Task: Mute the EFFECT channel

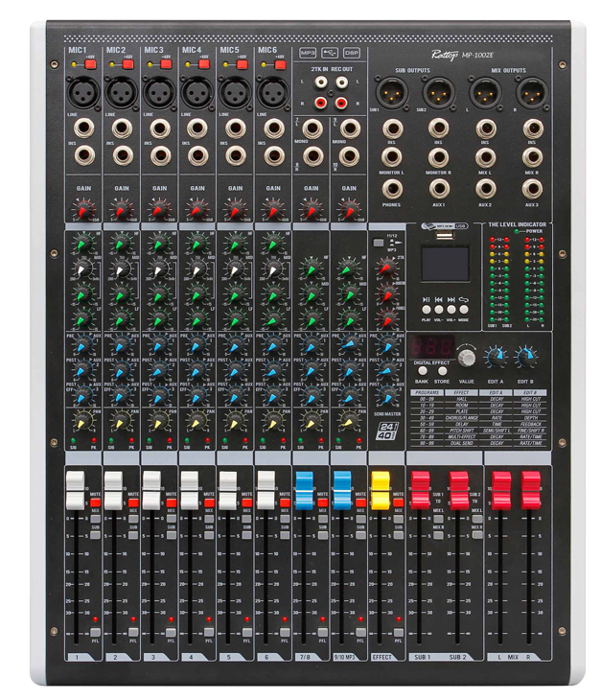Action: 399,502
